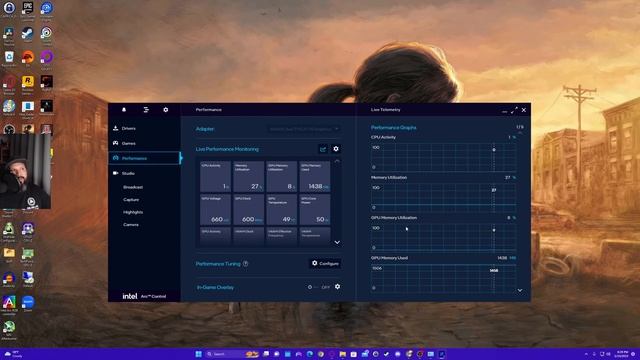Open In-Game Overlay settings gear
This screenshot has width=640, height=360.
pyautogui.click(x=338, y=287)
